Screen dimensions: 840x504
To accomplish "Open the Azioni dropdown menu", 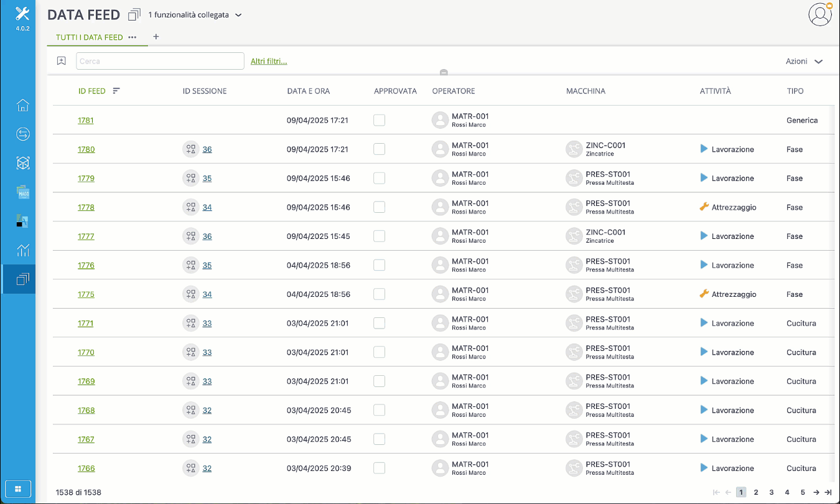I will tap(804, 61).
